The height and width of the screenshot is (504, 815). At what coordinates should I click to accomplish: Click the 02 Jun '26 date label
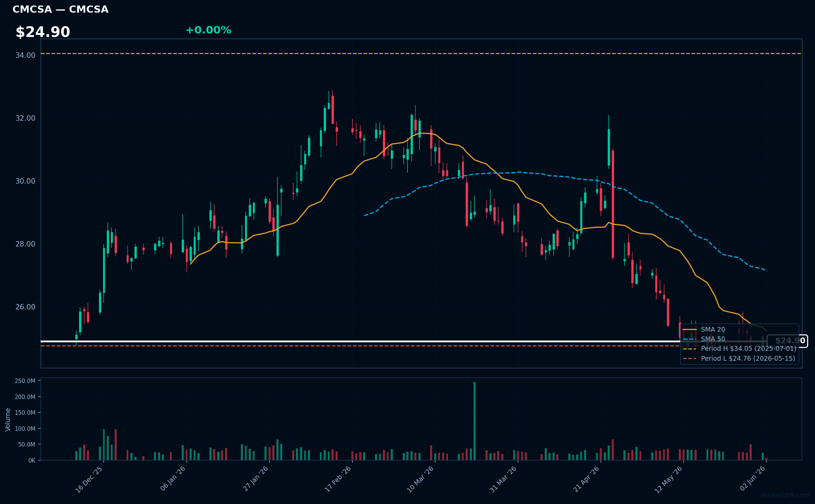[x=753, y=478]
